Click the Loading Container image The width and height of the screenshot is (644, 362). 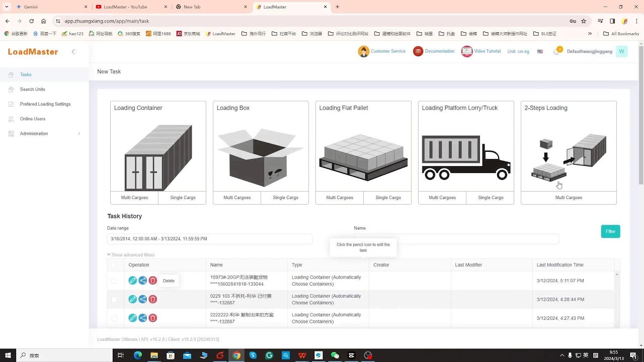pyautogui.click(x=158, y=157)
